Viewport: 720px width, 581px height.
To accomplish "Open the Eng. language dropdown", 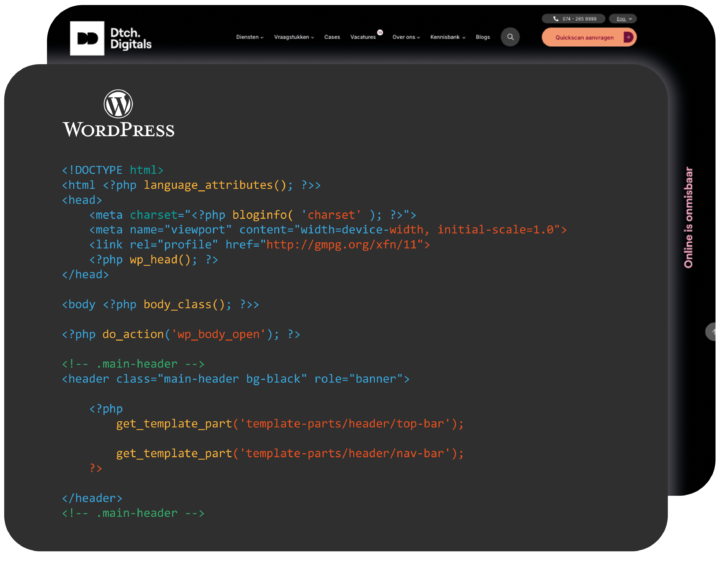I will click(623, 19).
